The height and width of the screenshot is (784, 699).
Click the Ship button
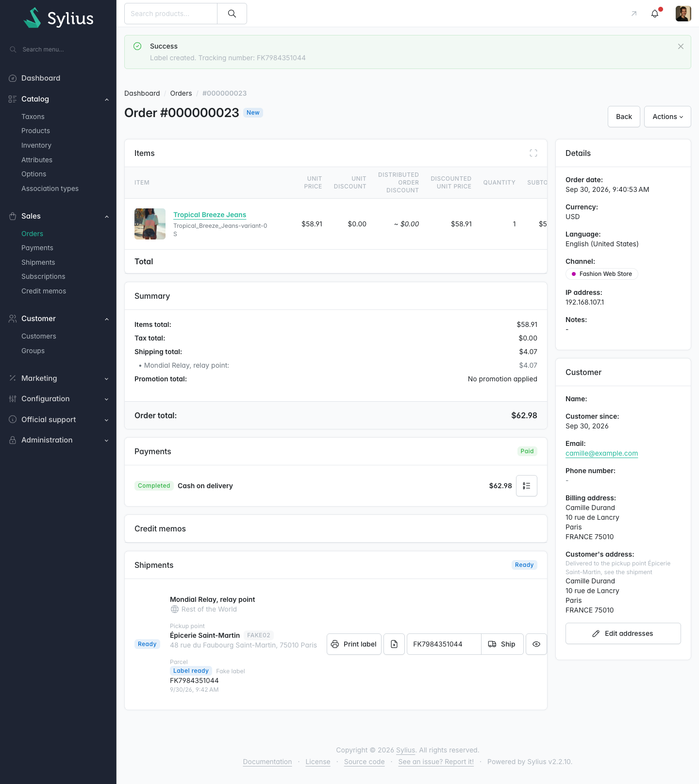tap(502, 644)
